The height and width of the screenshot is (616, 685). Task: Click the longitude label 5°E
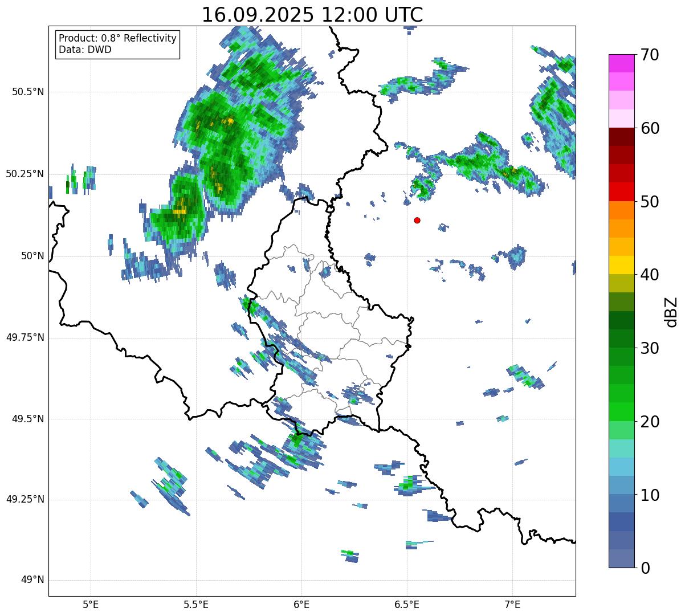[91, 604]
